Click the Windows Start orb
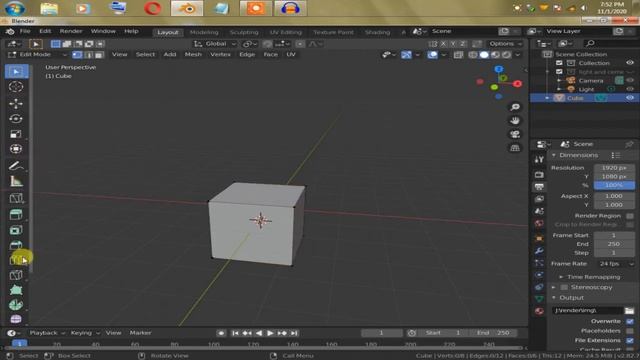640x360 pixels. [15, 8]
